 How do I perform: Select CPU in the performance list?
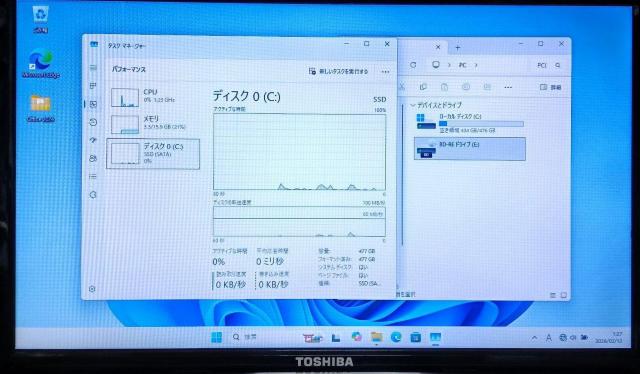click(x=153, y=97)
